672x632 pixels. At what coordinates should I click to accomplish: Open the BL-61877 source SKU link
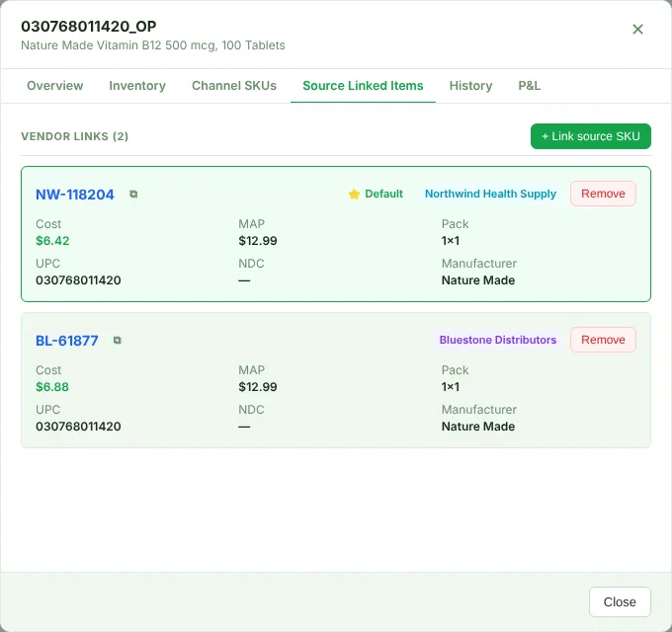[x=67, y=341]
